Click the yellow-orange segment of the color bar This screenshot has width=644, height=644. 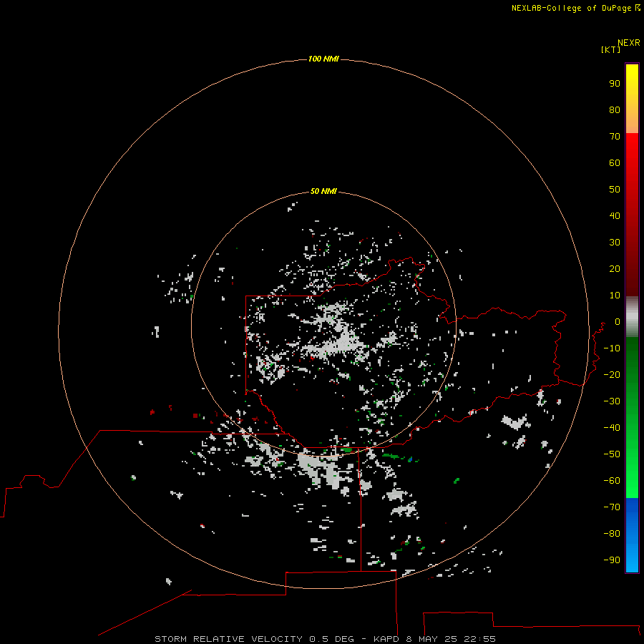(x=632, y=99)
